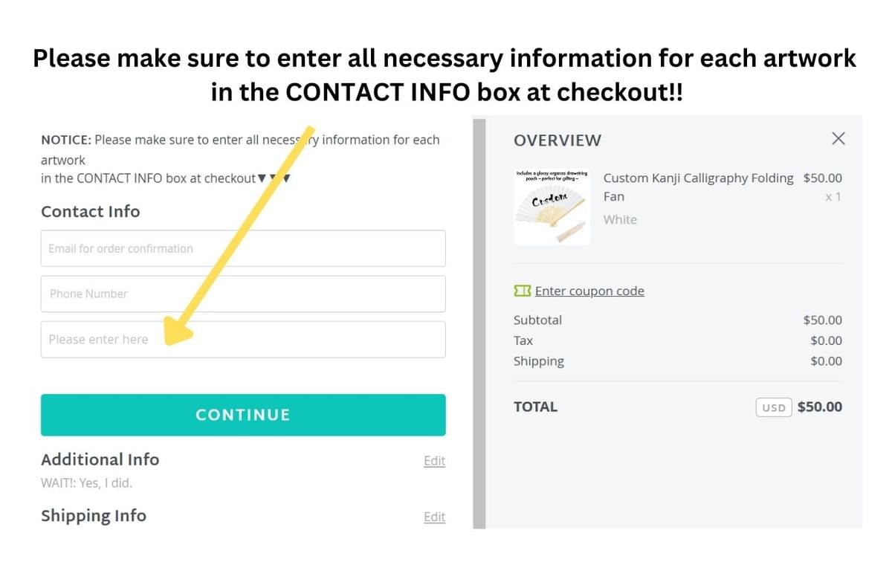This screenshot has height=588, width=892.
Task: Expand the Additional Info heading
Action: [x=100, y=459]
